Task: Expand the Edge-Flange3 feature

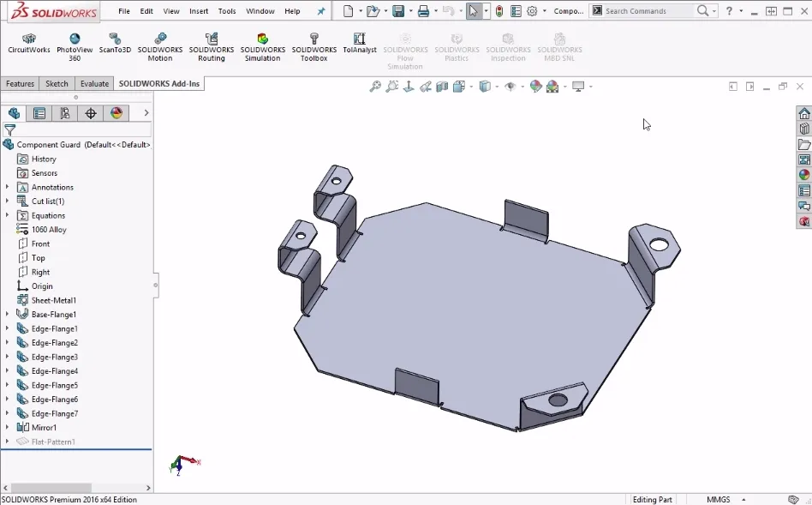Action: point(7,357)
